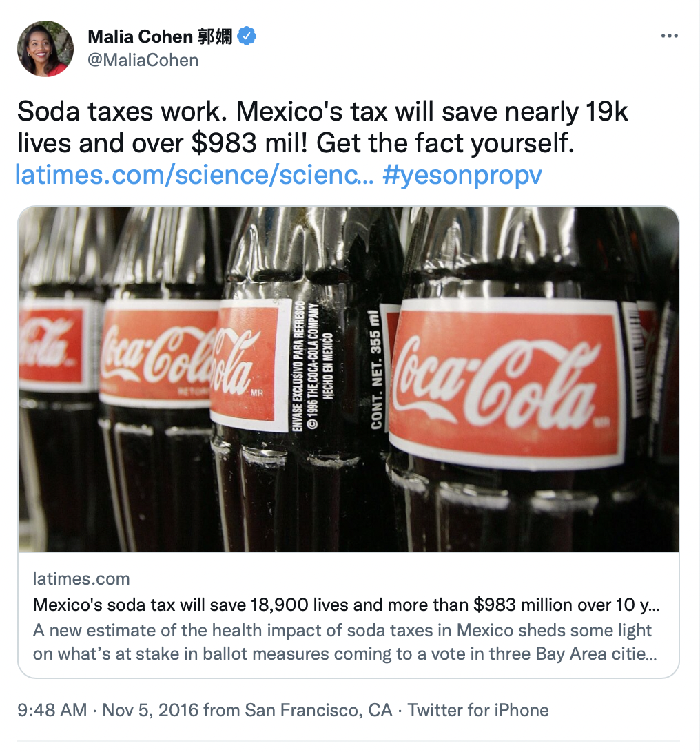Open the three-dot more options menu
The width and height of the screenshot is (700, 752).
coord(669,36)
